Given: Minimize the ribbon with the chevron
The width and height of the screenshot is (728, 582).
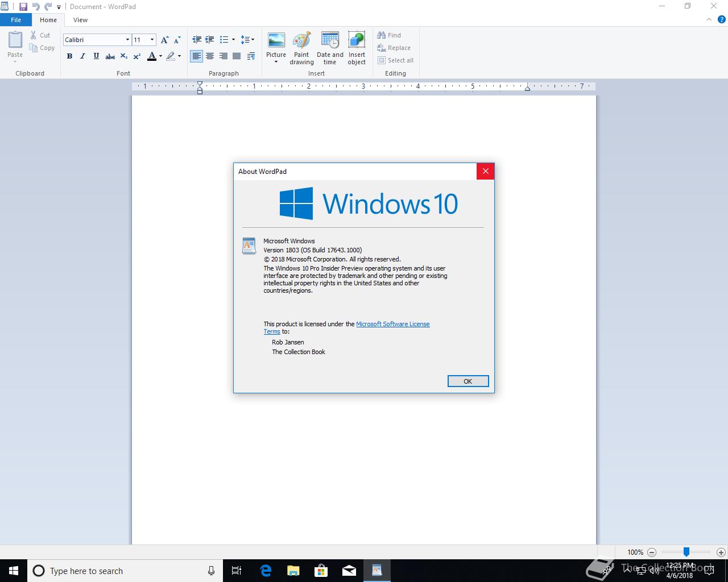Looking at the screenshot, I should pos(709,19).
